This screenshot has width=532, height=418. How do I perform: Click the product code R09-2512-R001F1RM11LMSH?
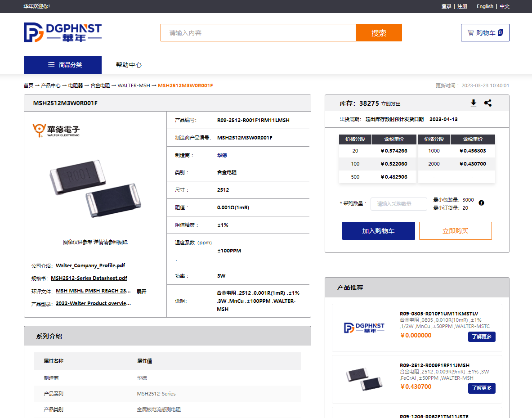(253, 120)
